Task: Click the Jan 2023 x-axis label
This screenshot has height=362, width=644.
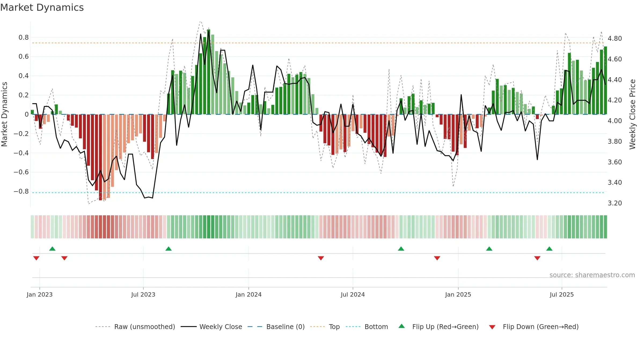Action: [40, 294]
